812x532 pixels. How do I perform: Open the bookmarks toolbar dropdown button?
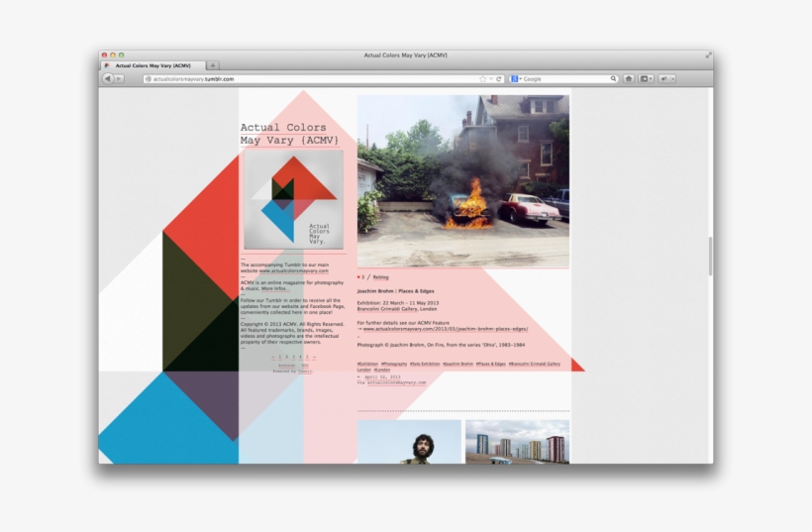(646, 78)
